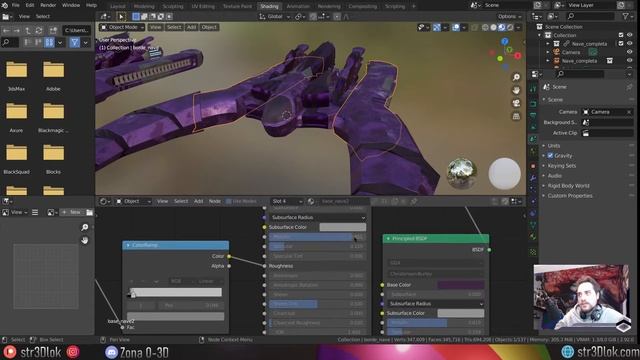Open the viewport Object menu
The image size is (640, 360).
coord(209,27)
